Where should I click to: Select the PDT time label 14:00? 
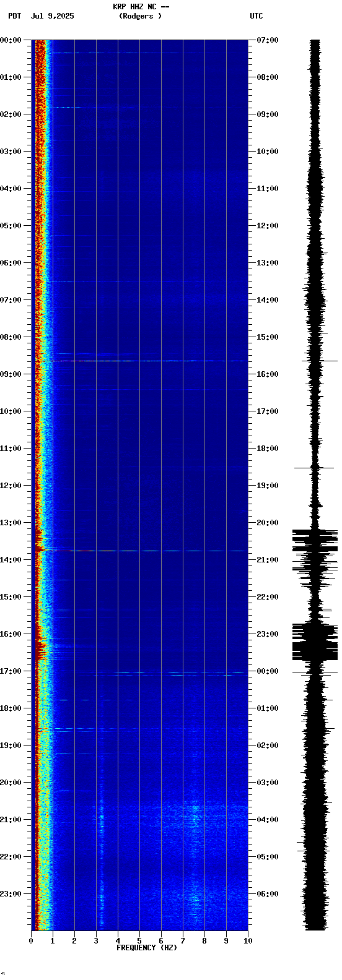(x=11, y=560)
